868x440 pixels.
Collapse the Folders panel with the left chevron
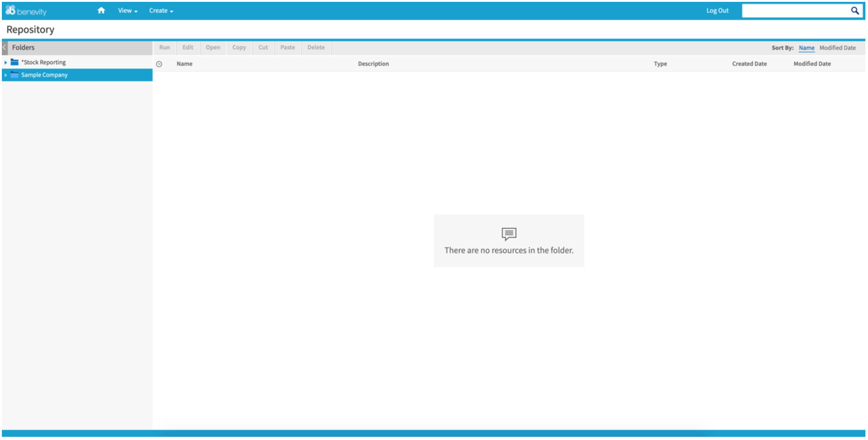4,47
